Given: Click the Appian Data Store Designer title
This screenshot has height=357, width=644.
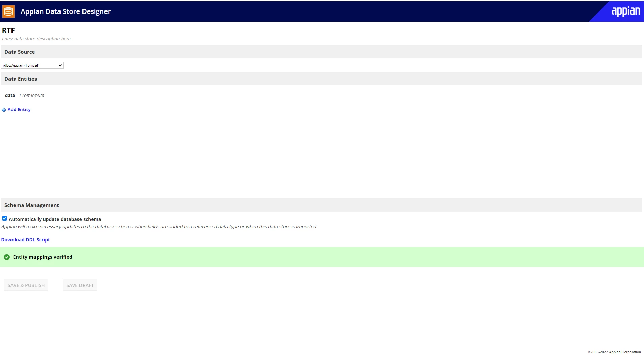Looking at the screenshot, I should coord(66,11).
